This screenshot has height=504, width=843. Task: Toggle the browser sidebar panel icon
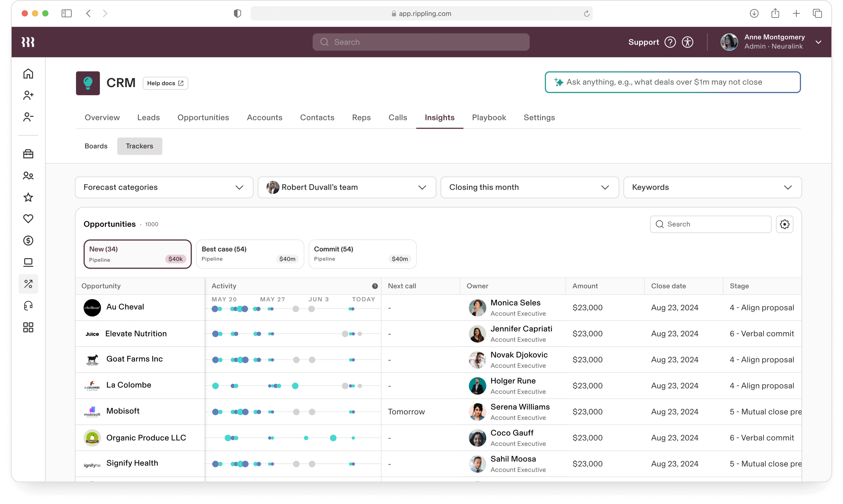pos(67,13)
